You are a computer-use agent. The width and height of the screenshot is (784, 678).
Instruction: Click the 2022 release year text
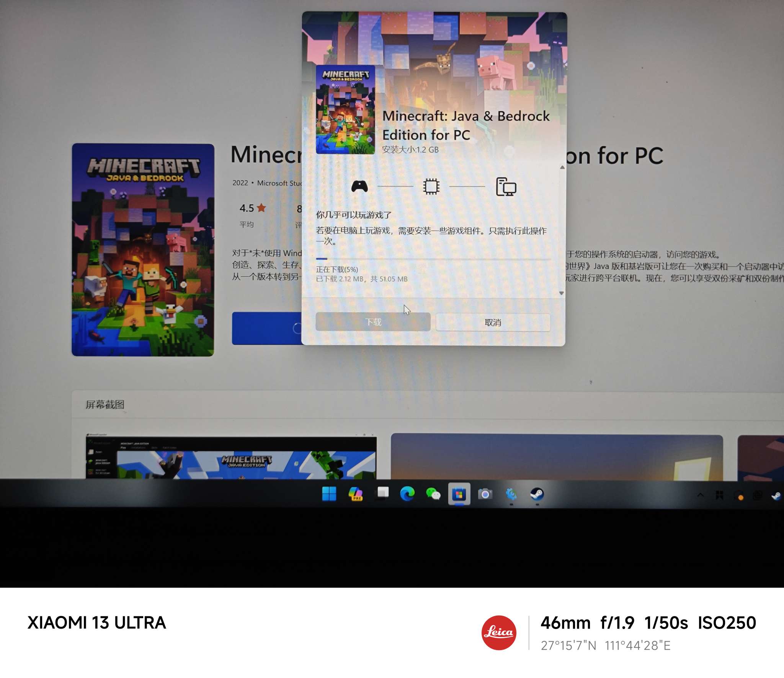pyautogui.click(x=240, y=183)
